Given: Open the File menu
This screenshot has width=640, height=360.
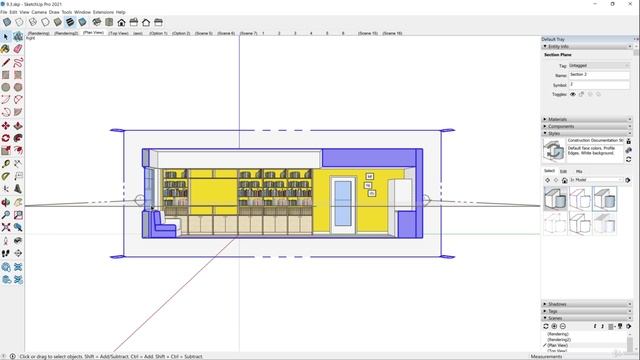Looking at the screenshot, I should pyautogui.click(x=4, y=12).
